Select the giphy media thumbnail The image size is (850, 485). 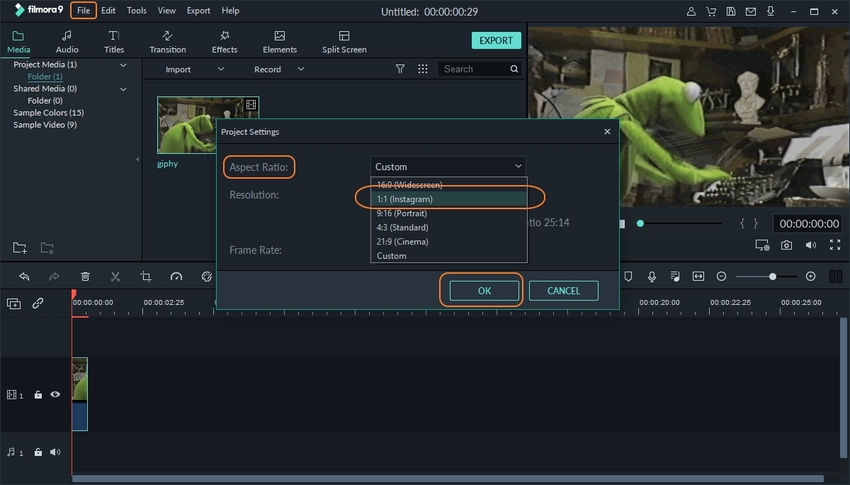(x=208, y=125)
